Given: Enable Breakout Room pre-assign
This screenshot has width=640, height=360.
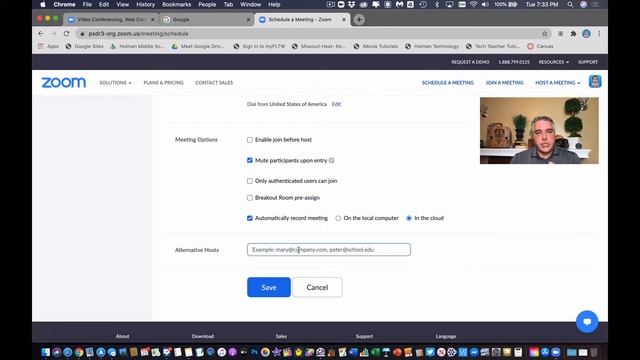Looking at the screenshot, I should click(250, 198).
